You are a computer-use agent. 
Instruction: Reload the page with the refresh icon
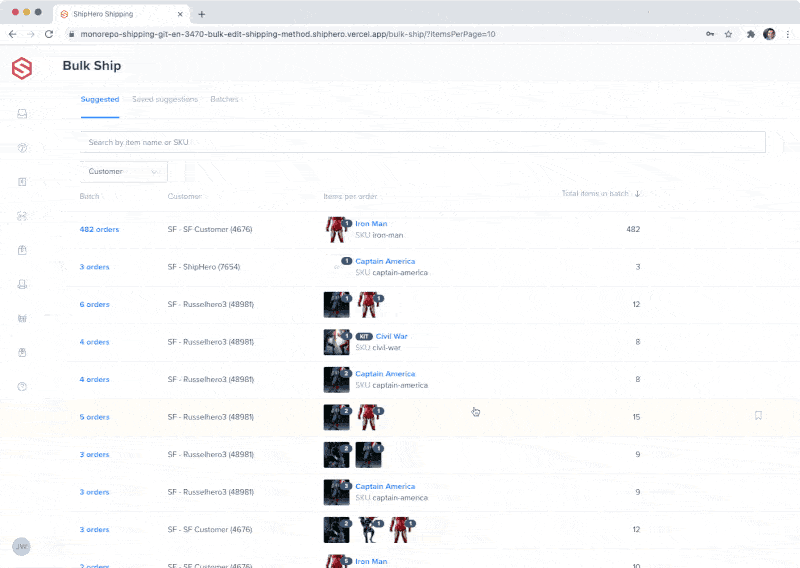point(49,34)
